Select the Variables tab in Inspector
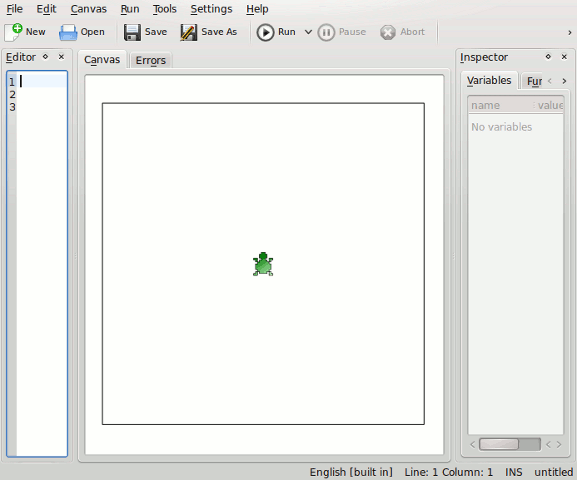 click(489, 80)
